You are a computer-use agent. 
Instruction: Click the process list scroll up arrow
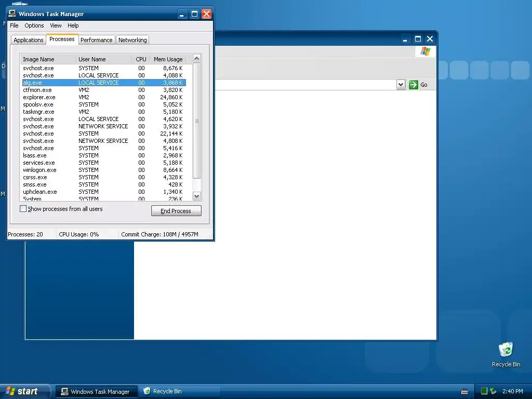click(197, 58)
